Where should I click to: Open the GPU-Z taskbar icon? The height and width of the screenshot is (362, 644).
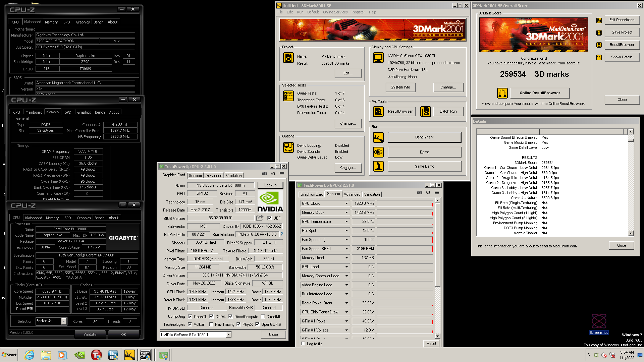[x=163, y=355]
